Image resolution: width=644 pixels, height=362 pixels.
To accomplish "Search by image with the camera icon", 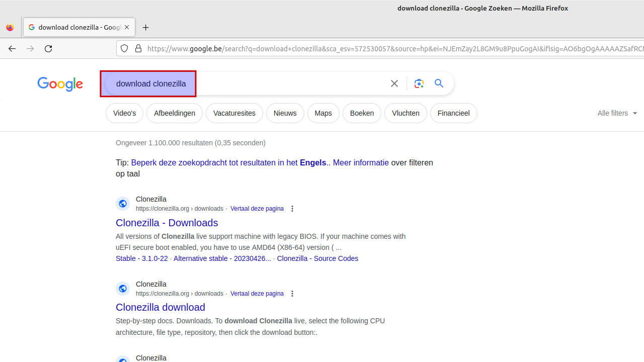I will [419, 83].
